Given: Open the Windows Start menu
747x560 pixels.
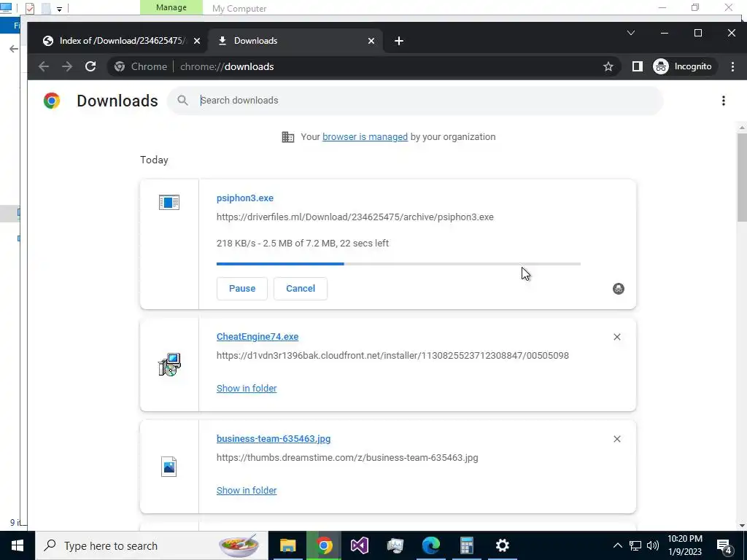Looking at the screenshot, I should pyautogui.click(x=18, y=545).
